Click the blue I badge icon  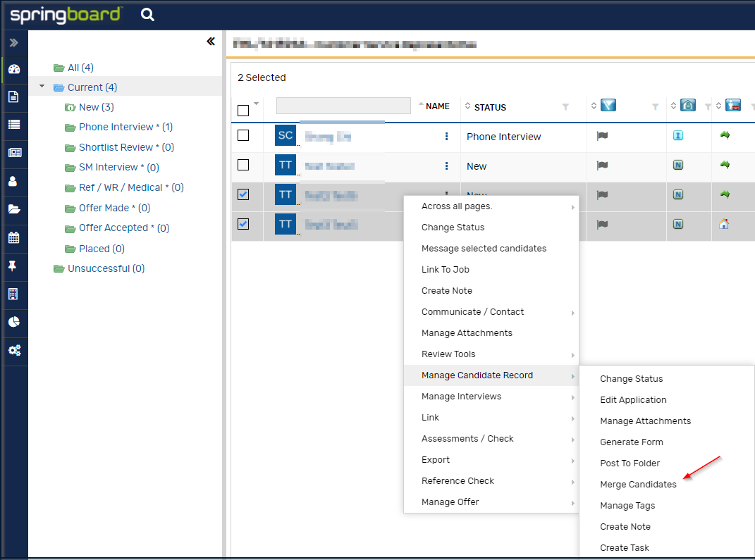click(x=678, y=136)
